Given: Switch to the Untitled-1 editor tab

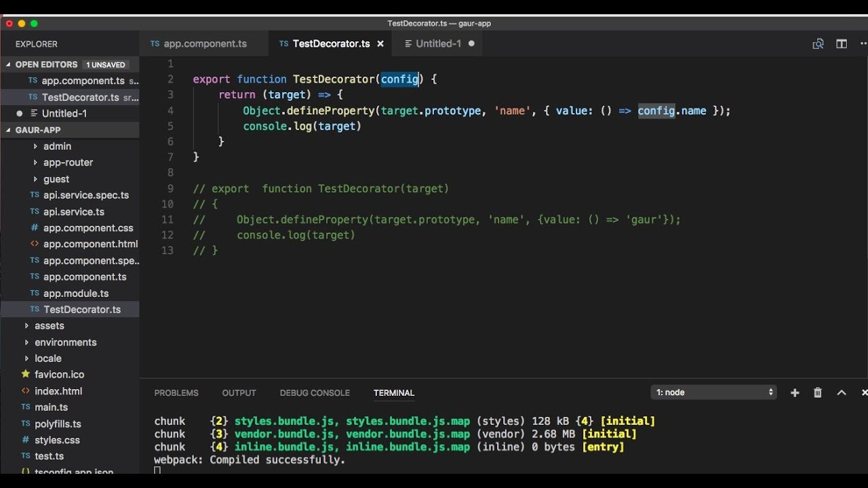Looking at the screenshot, I should (438, 43).
